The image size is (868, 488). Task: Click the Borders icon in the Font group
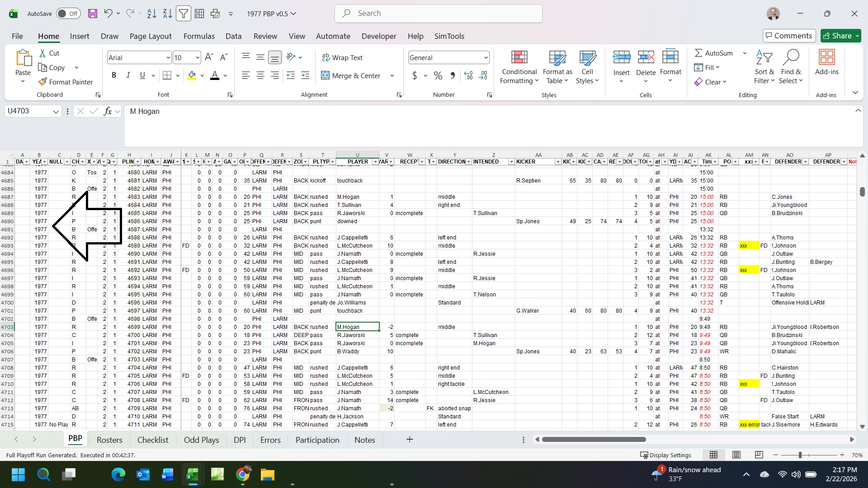(x=167, y=75)
